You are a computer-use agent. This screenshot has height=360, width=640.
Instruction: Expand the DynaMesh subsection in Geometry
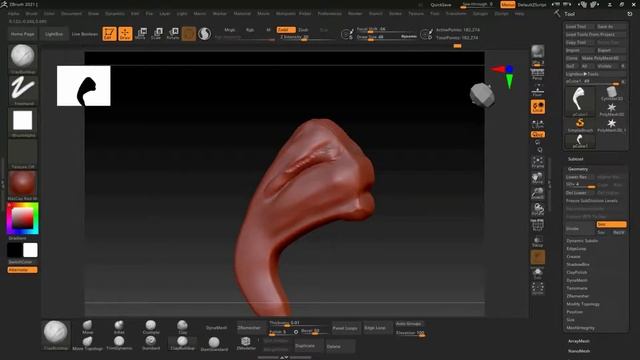[577, 280]
